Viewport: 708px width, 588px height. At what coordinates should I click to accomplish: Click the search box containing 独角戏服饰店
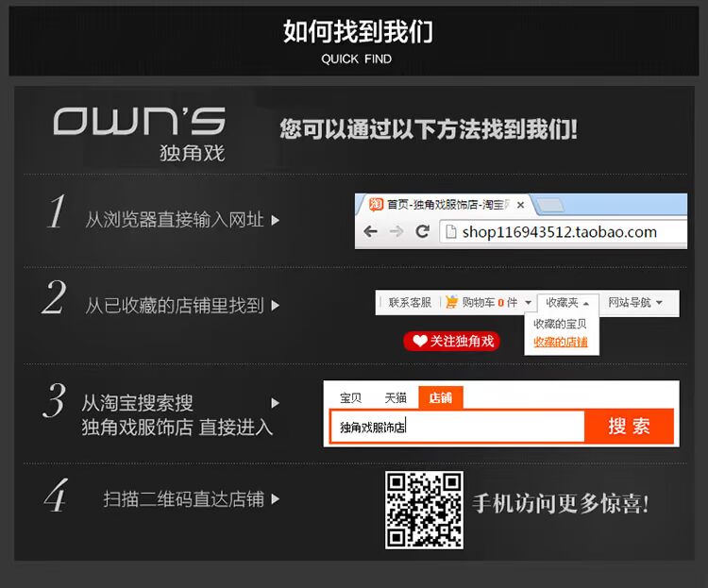tap(457, 427)
